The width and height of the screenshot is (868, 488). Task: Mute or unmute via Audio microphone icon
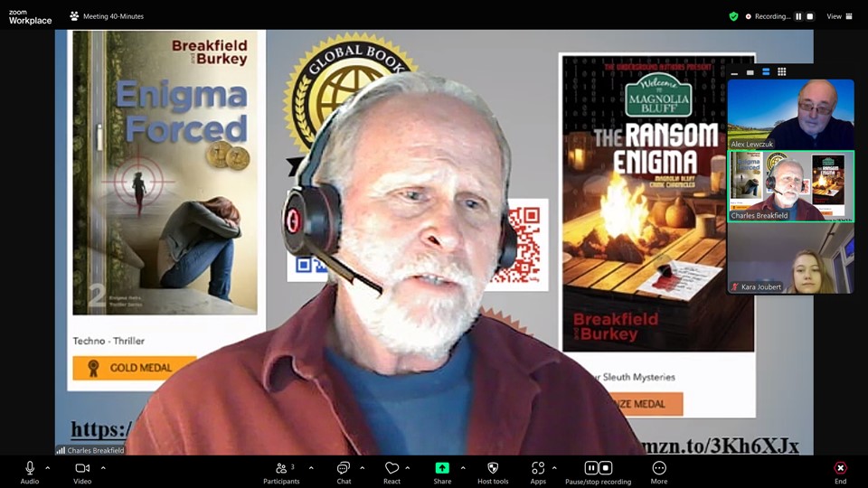pyautogui.click(x=29, y=468)
